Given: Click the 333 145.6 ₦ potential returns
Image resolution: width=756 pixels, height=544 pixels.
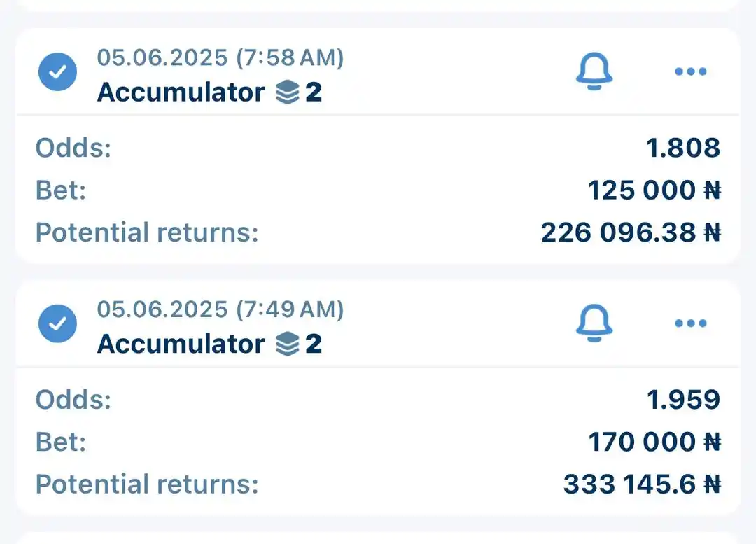Looking at the screenshot, I should (641, 484).
